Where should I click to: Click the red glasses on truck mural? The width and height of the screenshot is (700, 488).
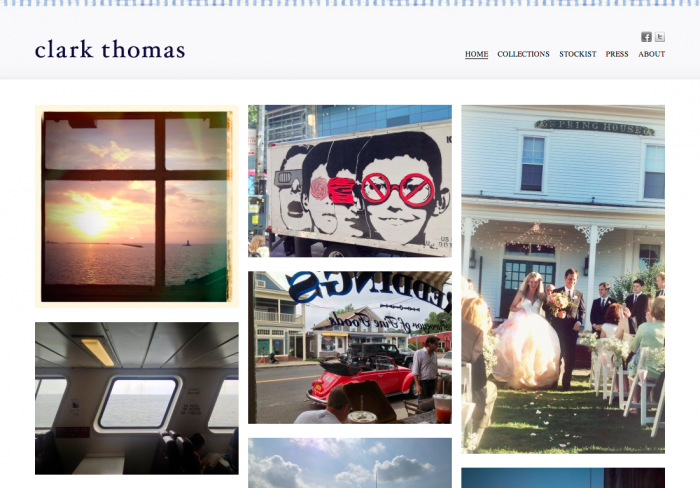397,189
